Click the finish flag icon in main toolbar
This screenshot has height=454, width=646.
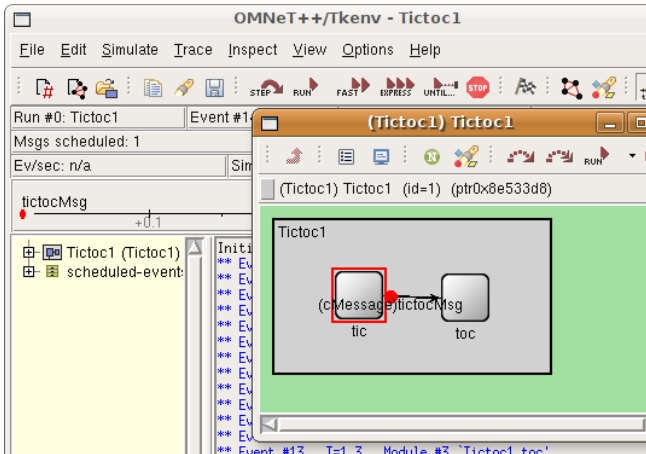tap(525, 87)
